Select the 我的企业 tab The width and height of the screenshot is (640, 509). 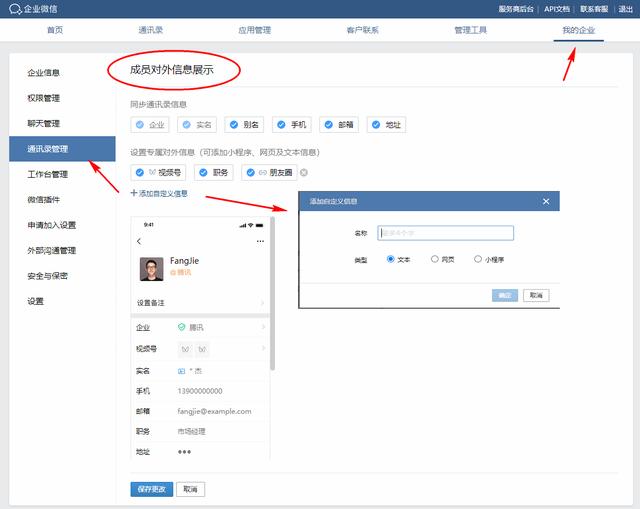coord(578,30)
